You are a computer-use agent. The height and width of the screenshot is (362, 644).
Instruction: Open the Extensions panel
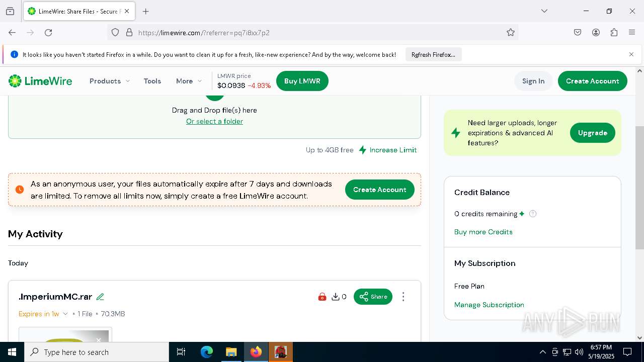pyautogui.click(x=614, y=32)
